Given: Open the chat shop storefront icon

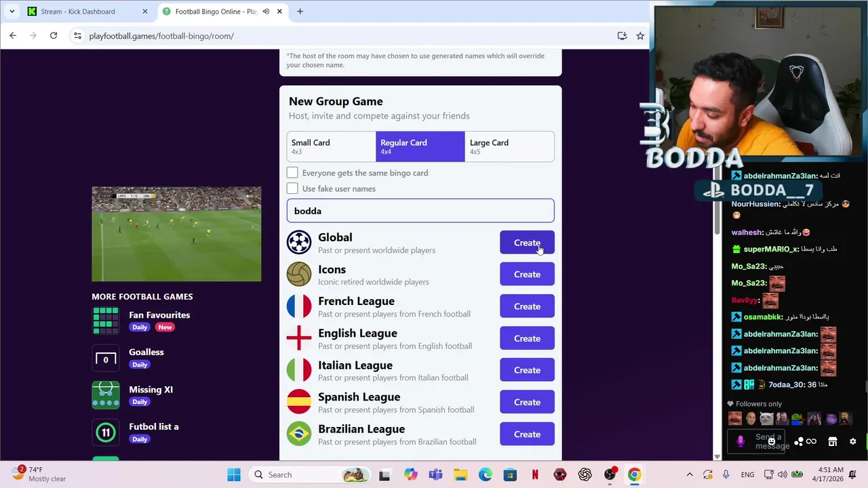Looking at the screenshot, I should pos(833,441).
